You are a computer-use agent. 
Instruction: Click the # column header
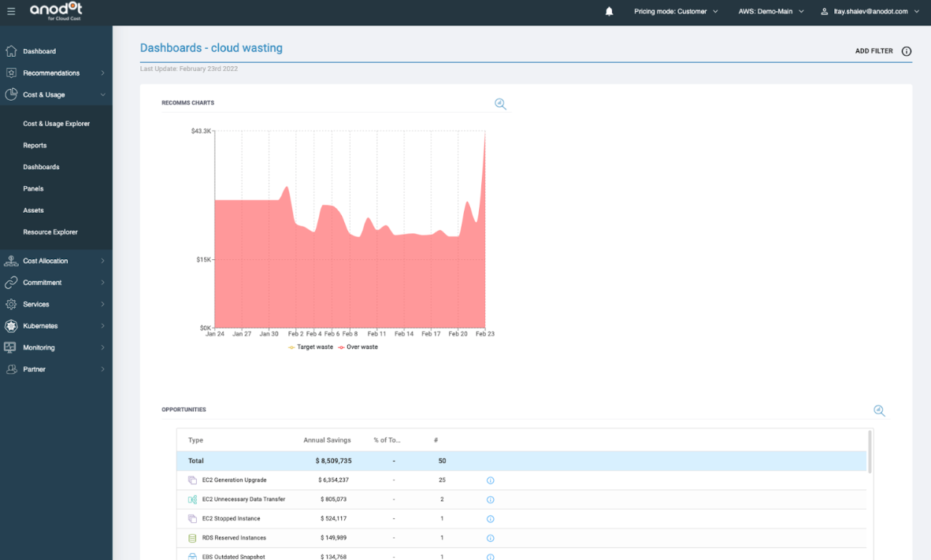(x=436, y=440)
